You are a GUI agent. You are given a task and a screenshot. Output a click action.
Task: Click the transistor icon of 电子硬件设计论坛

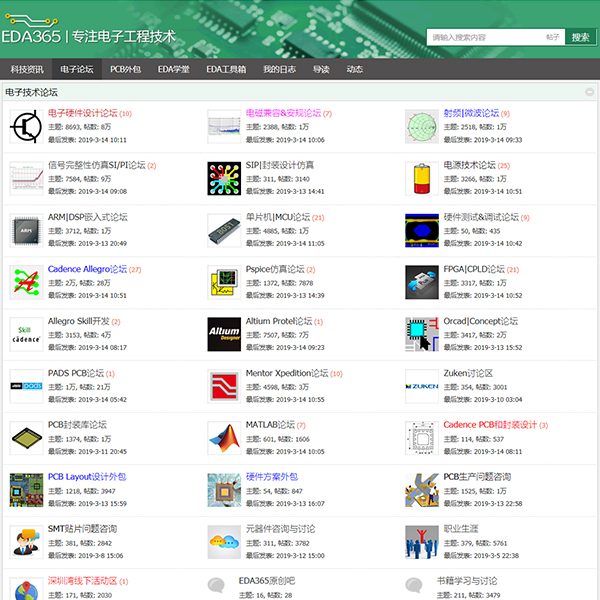(x=26, y=126)
